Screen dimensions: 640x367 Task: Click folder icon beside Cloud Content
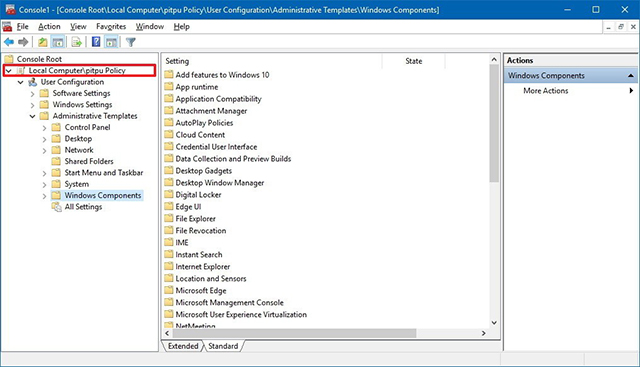[169, 135]
